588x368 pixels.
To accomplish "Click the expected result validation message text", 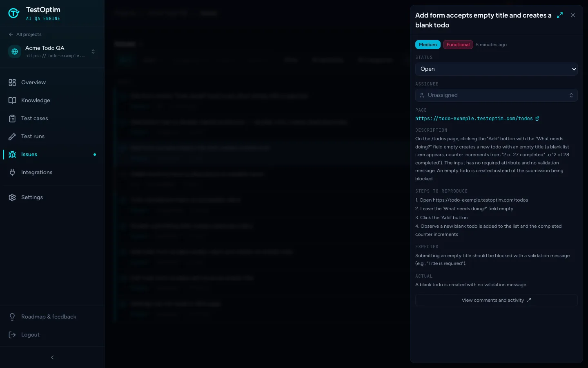I will pos(492,259).
